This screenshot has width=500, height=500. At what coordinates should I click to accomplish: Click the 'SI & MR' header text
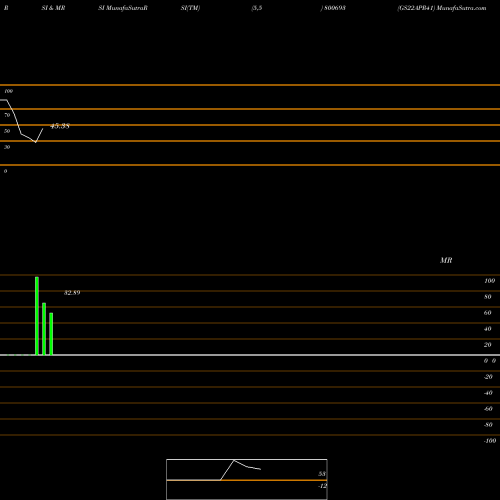click(53, 8)
